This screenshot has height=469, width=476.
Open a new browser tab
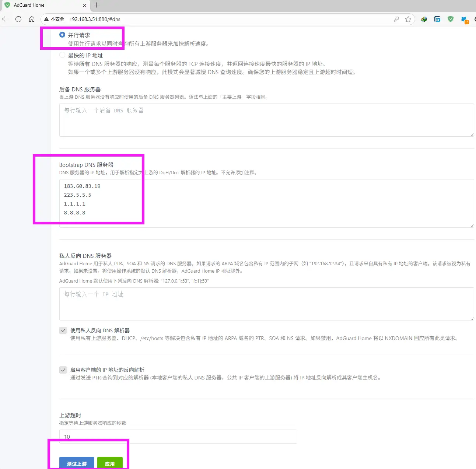click(97, 5)
